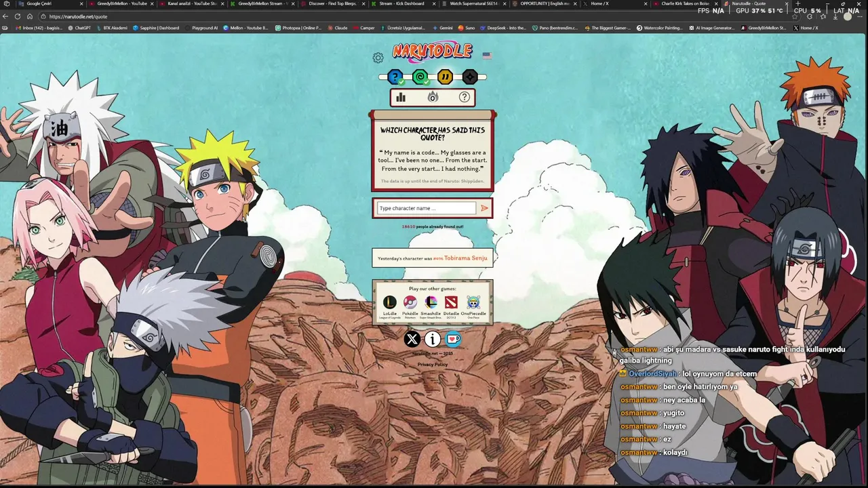View the streak flame counter

click(x=433, y=98)
